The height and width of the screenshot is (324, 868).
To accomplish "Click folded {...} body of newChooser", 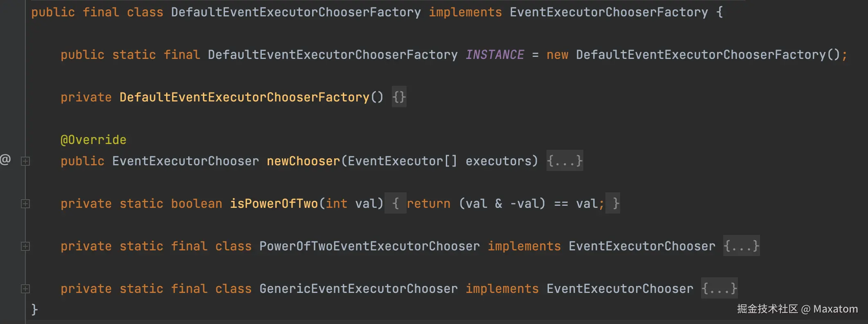I will point(564,161).
